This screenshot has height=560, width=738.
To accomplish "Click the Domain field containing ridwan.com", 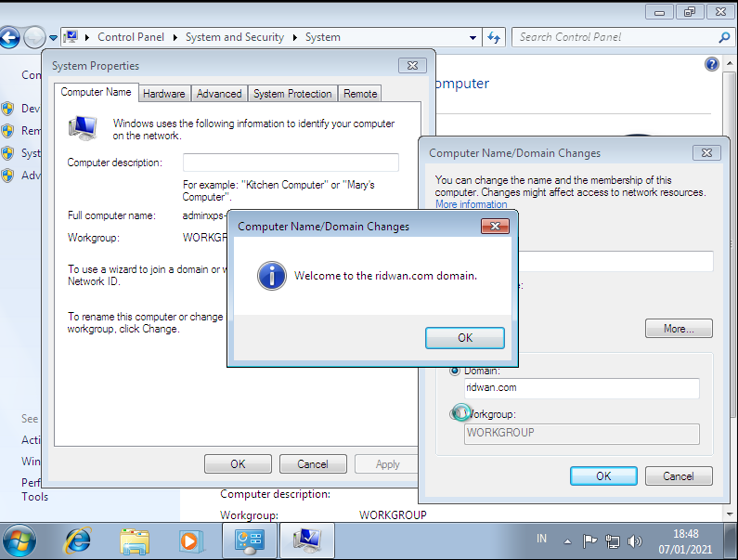I will pyautogui.click(x=581, y=388).
